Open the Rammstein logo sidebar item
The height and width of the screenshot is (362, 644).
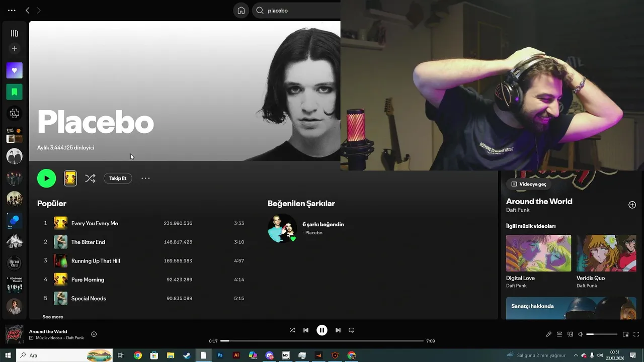tap(14, 114)
